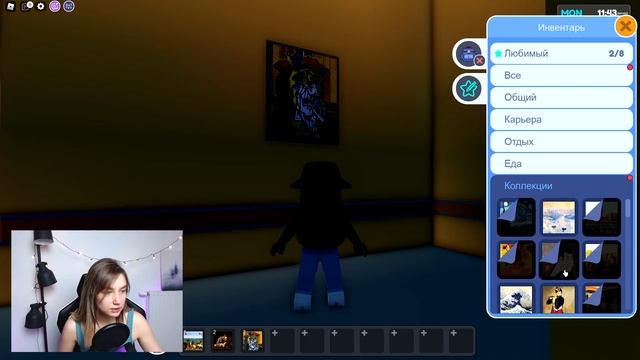Click the last empty plus hotbar slot

point(461,341)
